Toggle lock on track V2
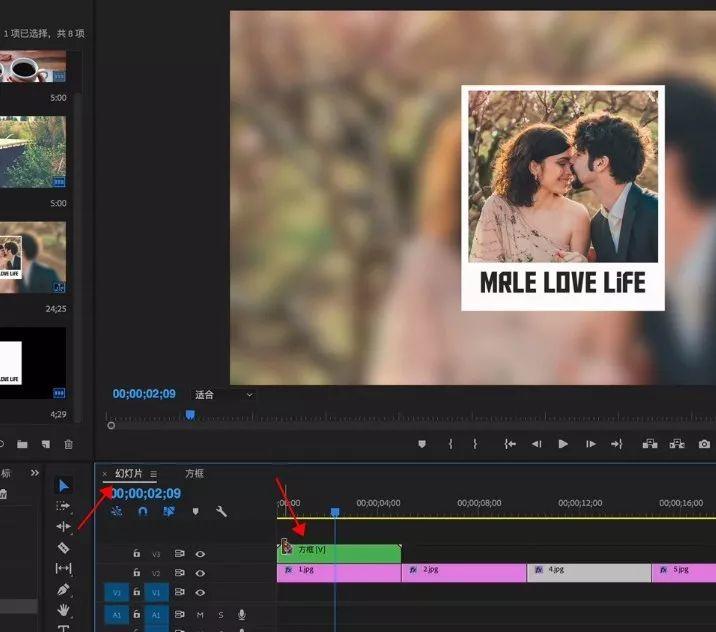The image size is (716, 632). pyautogui.click(x=137, y=574)
